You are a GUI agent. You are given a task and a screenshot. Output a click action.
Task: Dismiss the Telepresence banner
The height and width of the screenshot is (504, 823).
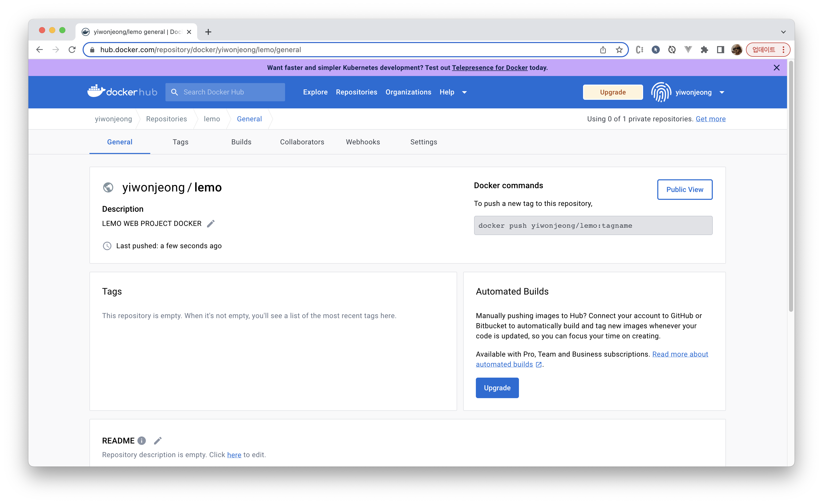(777, 68)
